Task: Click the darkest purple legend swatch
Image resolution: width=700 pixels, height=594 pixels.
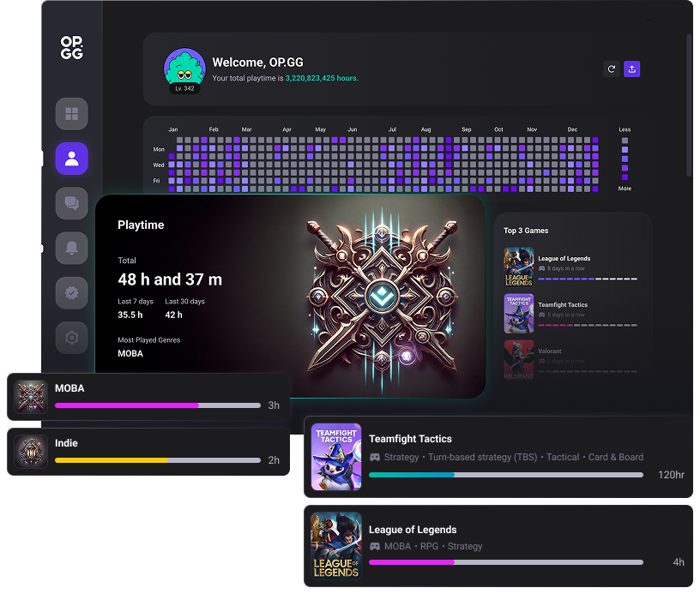Action: pyautogui.click(x=625, y=177)
